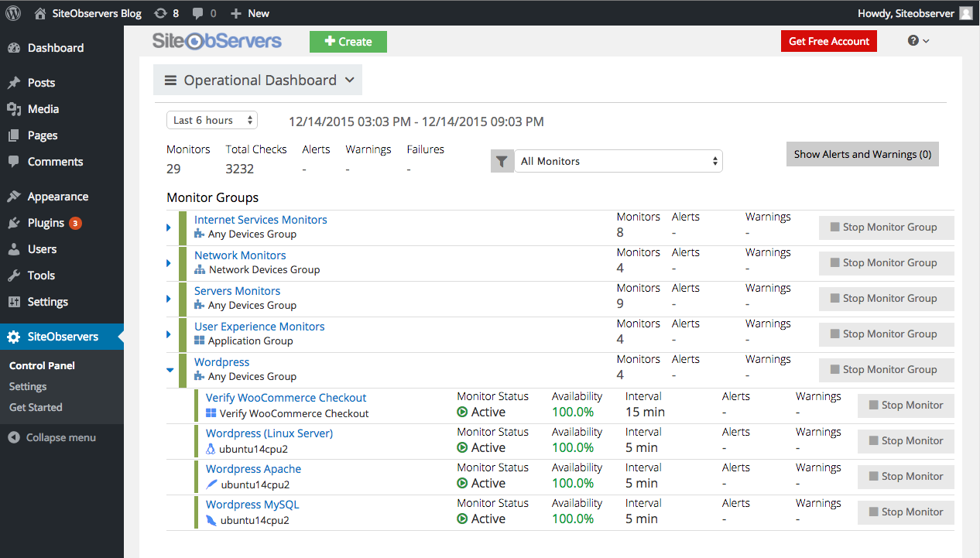The image size is (980, 558).
Task: Click Show Alerts and Warnings button
Action: pyautogui.click(x=862, y=154)
